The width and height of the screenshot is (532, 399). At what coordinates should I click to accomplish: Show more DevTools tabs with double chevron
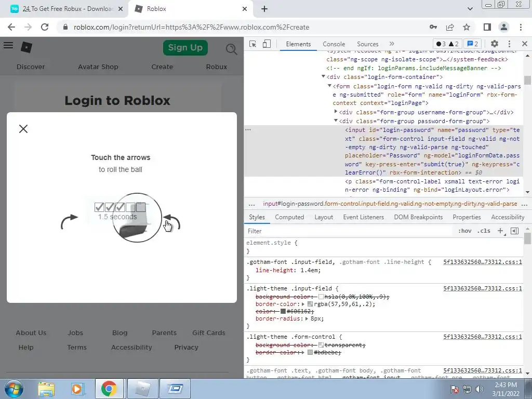392,44
